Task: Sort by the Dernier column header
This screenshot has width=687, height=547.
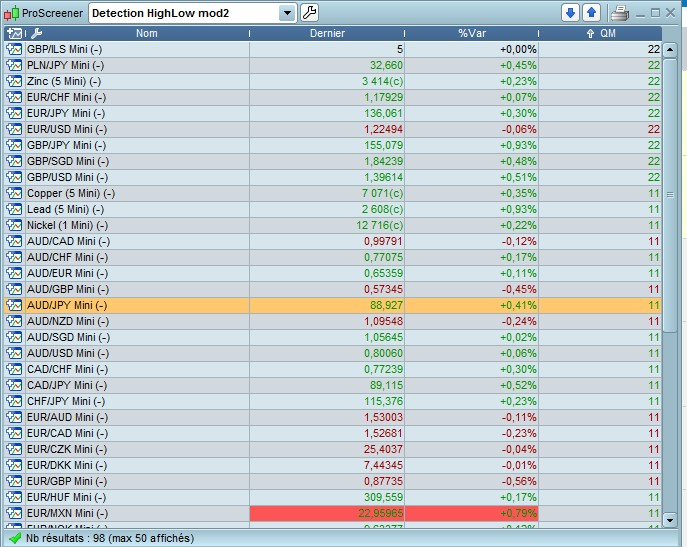Action: tap(328, 34)
